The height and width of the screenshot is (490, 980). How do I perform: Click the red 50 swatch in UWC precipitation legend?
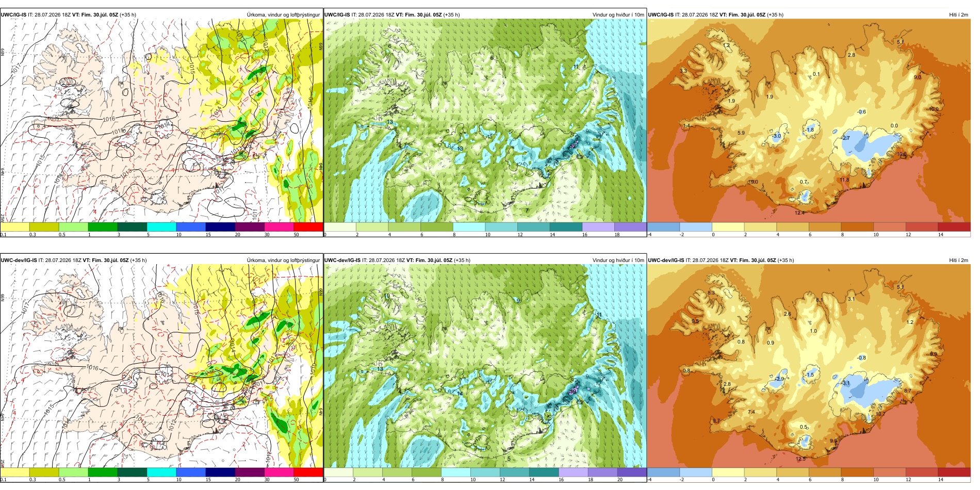pyautogui.click(x=308, y=226)
